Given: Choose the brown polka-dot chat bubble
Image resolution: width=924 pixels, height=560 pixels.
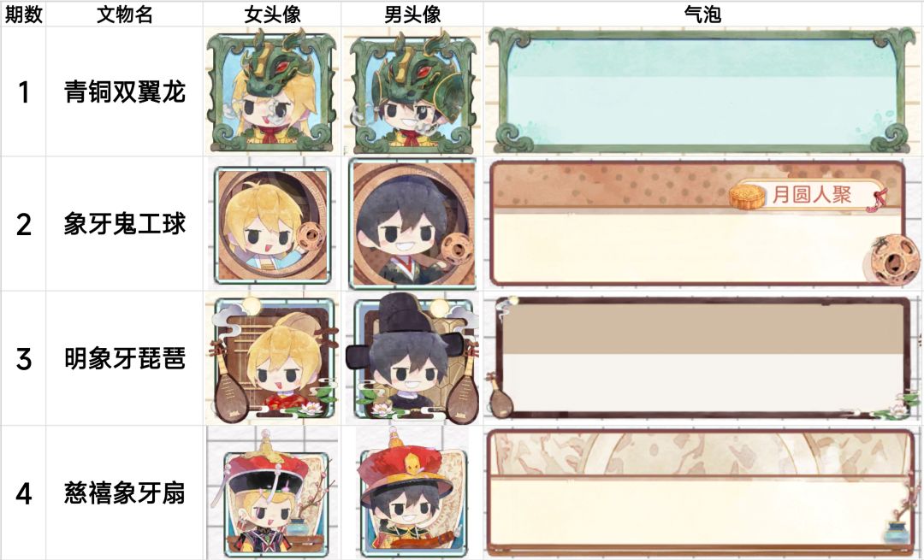Looking at the screenshot, I should click(x=703, y=224).
